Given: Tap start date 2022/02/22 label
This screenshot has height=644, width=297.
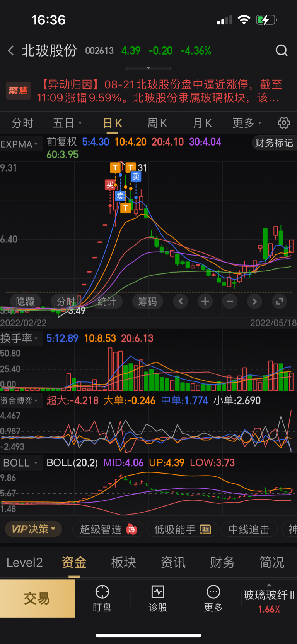Looking at the screenshot, I should point(23,323).
